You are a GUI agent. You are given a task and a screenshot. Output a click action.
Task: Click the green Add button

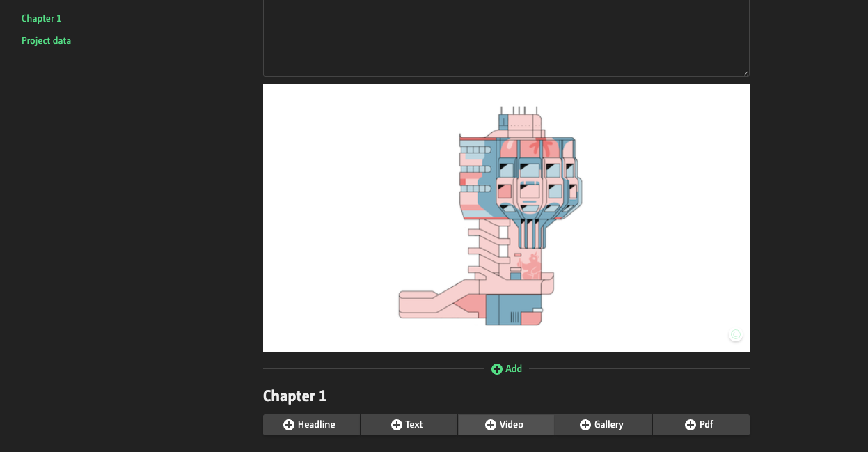pyautogui.click(x=507, y=368)
